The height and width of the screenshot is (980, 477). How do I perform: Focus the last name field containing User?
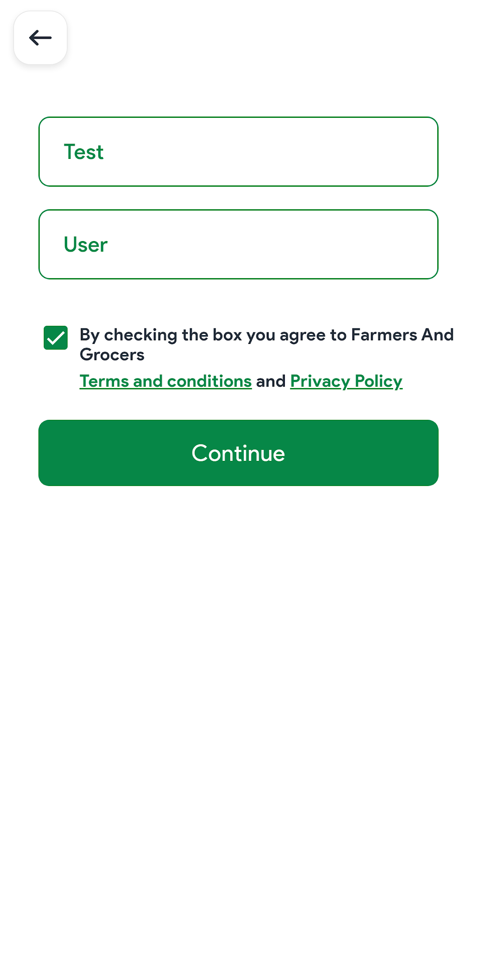click(x=238, y=245)
